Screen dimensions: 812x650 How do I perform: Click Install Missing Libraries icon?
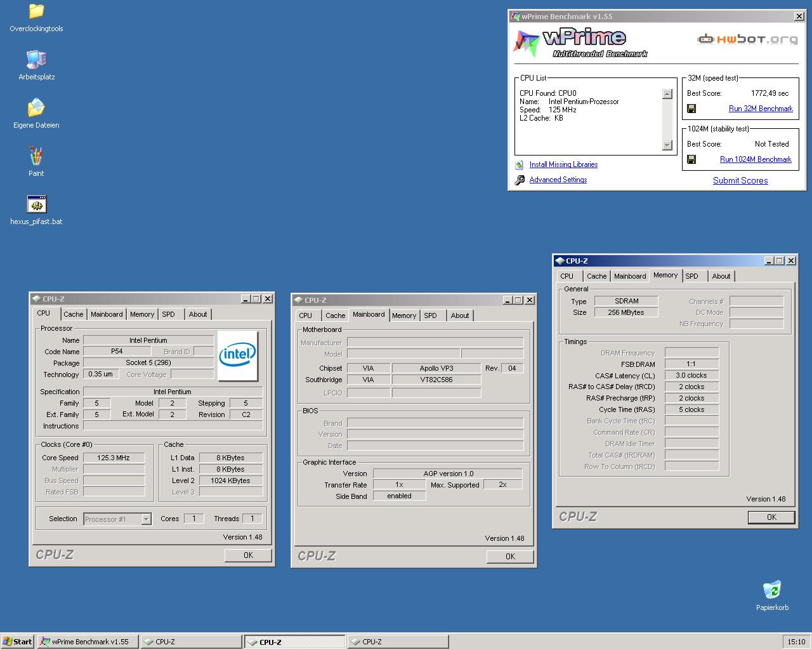coord(519,164)
